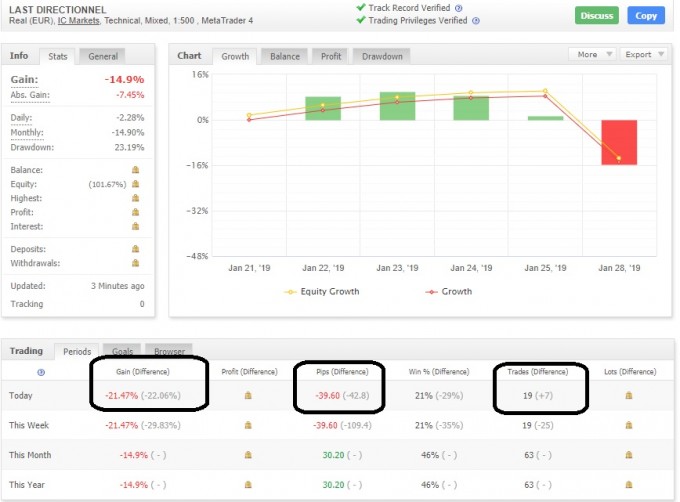Image resolution: width=680 pixels, height=502 pixels.
Task: Click the LAST DIRECTIONNEL title
Action: coord(57,10)
